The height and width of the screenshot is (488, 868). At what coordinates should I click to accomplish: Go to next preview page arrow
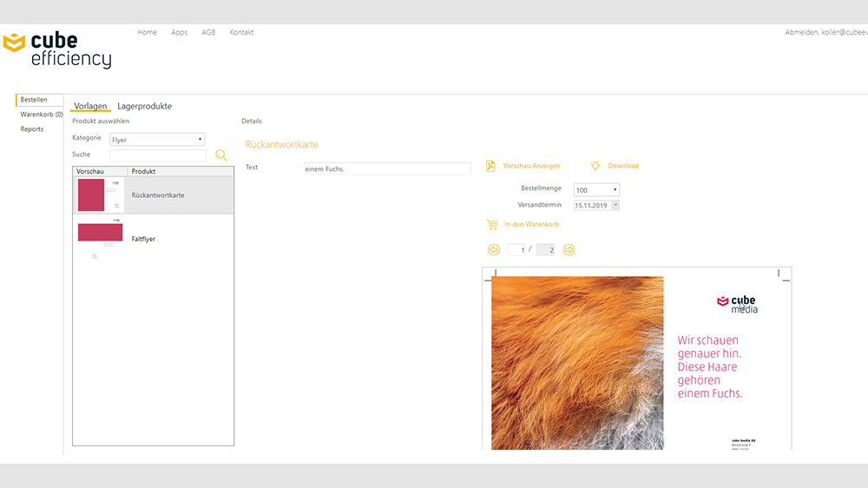pos(569,250)
